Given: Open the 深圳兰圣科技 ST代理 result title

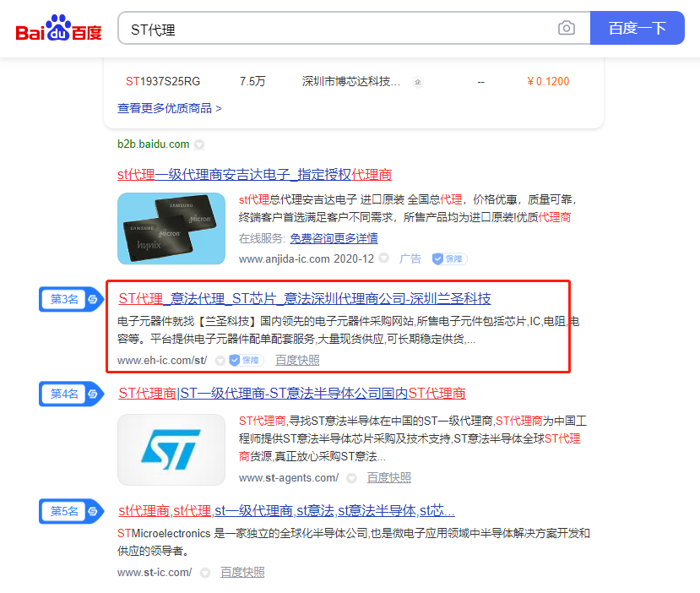Looking at the screenshot, I should pos(305,298).
